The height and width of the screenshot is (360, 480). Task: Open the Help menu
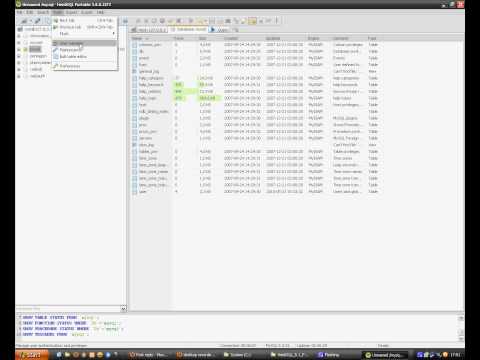click(x=100, y=12)
